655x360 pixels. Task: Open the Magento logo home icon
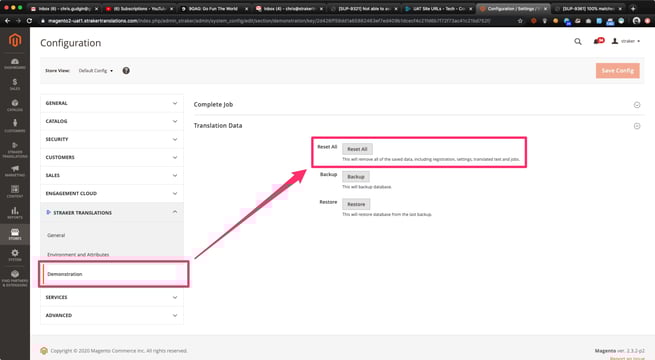point(15,41)
